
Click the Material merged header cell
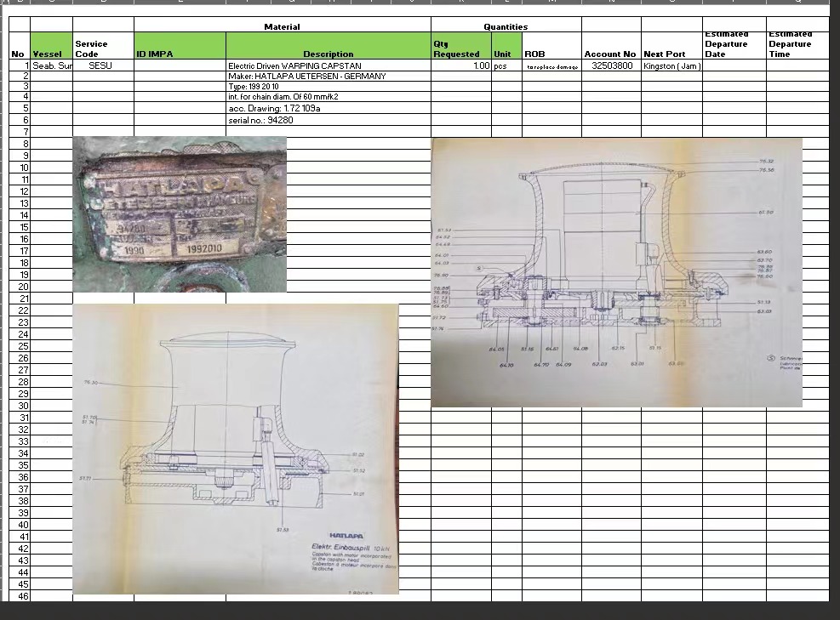[x=282, y=26]
